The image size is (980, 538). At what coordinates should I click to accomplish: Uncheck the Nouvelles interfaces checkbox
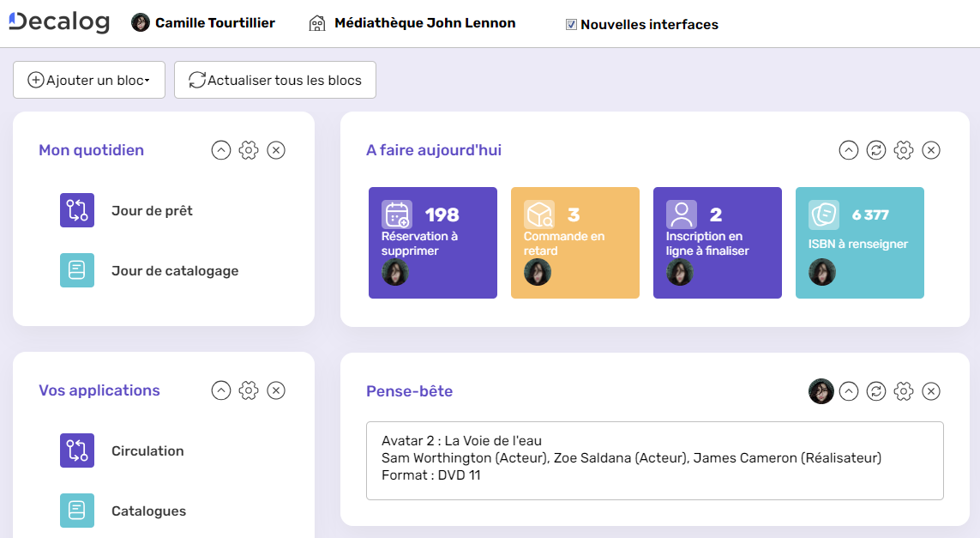(x=571, y=24)
